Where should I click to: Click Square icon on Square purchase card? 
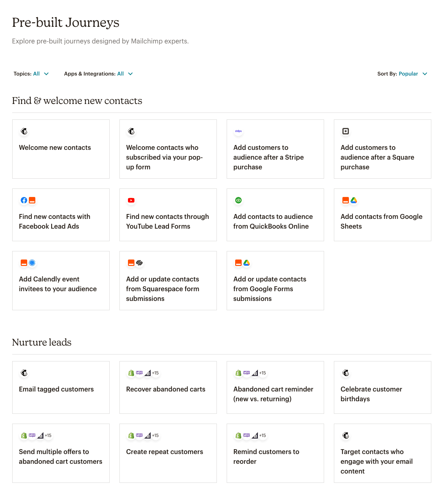(x=346, y=131)
